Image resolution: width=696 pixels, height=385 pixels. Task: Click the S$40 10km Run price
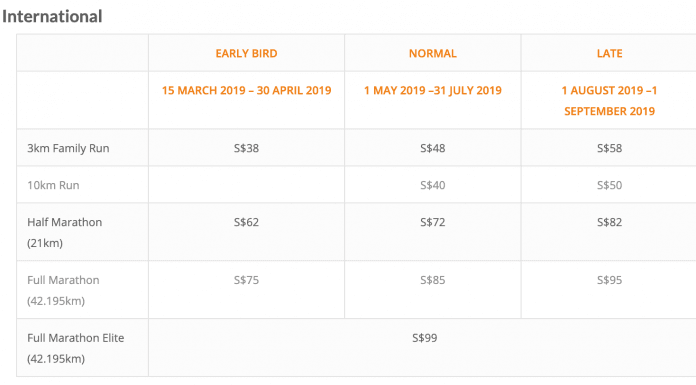tap(433, 185)
